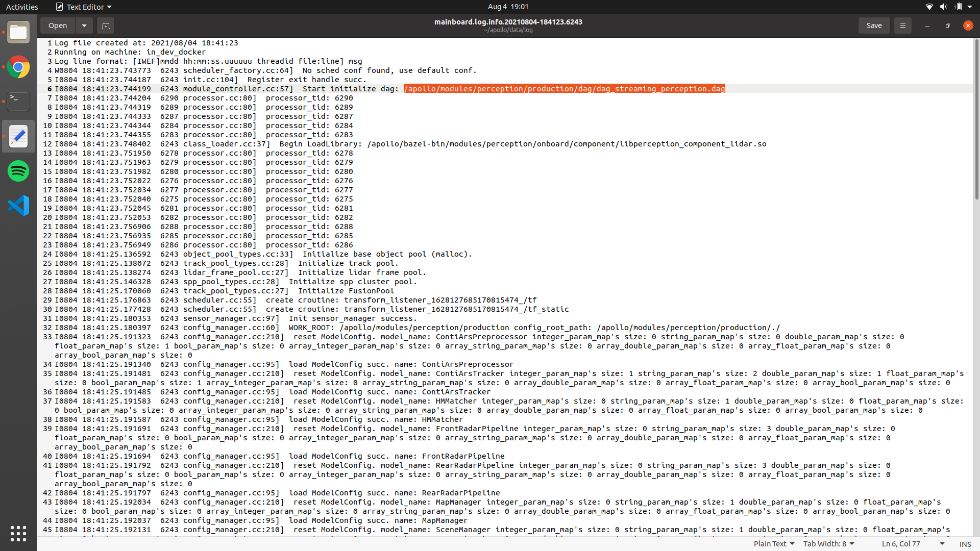Open the line and column position dropdown

[913, 543]
